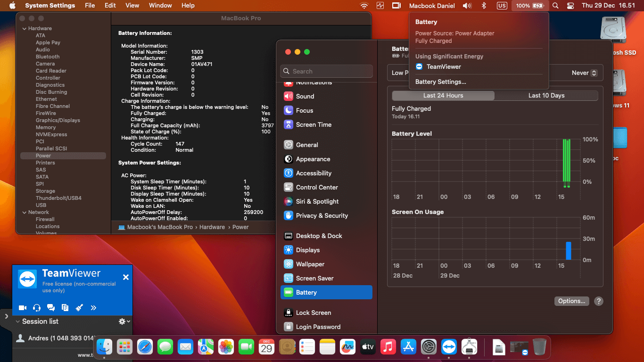The image size is (644, 362).
Task: Open Privacy & Security in the sidebar
Action: pyautogui.click(x=326, y=215)
